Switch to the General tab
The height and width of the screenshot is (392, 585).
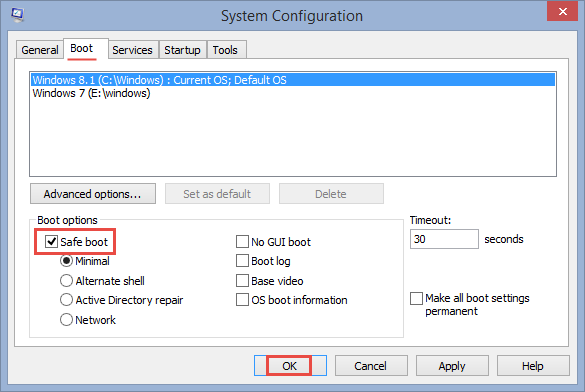tap(39, 50)
